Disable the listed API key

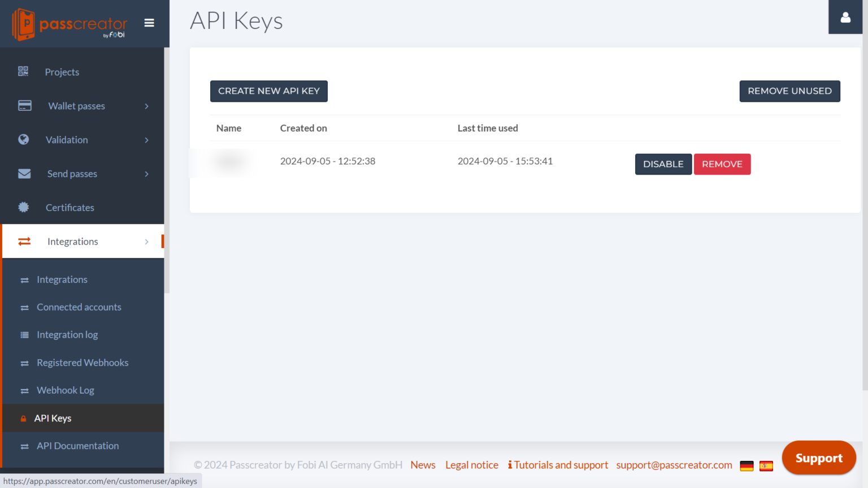663,164
